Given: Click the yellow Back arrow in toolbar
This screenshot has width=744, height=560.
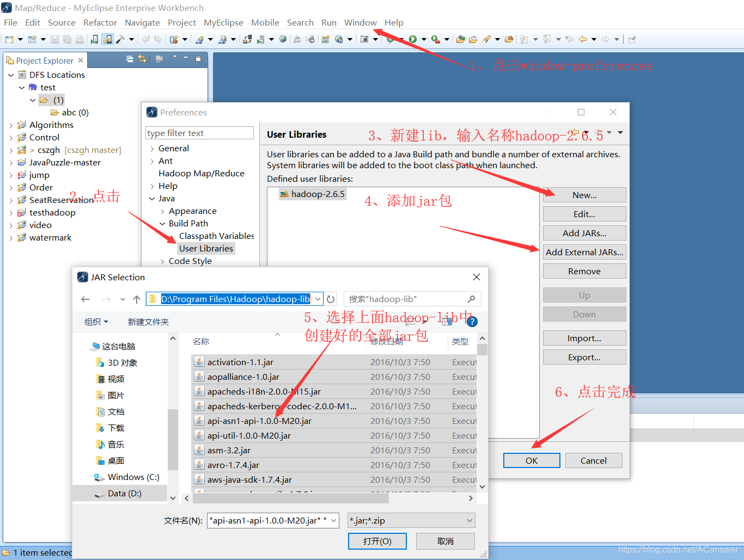Looking at the screenshot, I should click(x=583, y=39).
